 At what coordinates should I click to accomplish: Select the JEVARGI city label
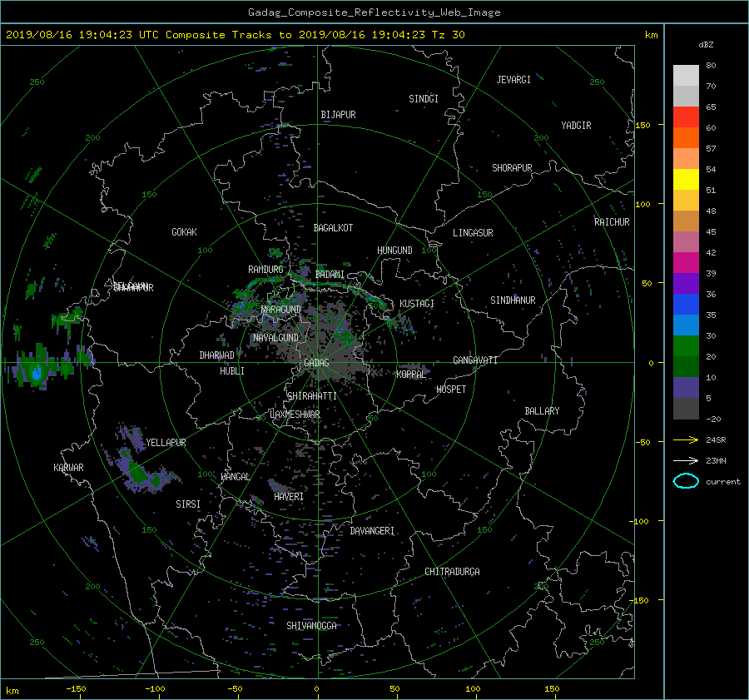tap(513, 80)
